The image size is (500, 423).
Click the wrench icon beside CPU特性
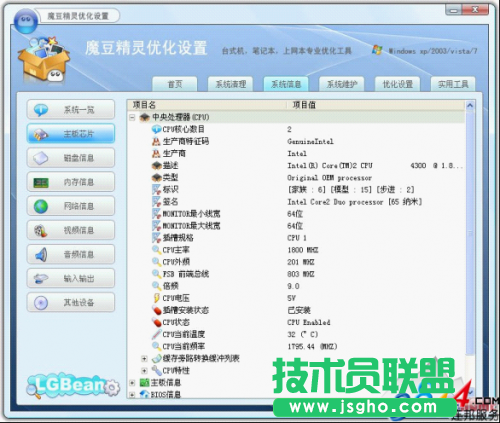(156, 370)
